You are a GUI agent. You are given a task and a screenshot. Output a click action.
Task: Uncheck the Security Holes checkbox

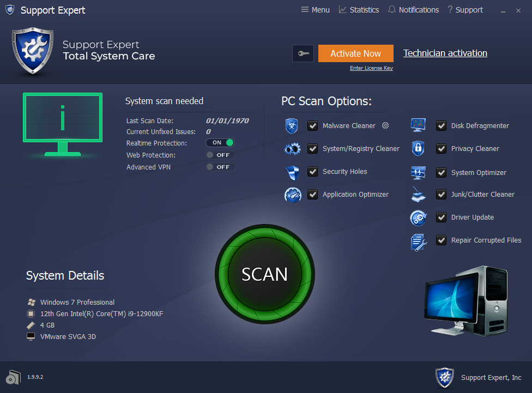312,172
